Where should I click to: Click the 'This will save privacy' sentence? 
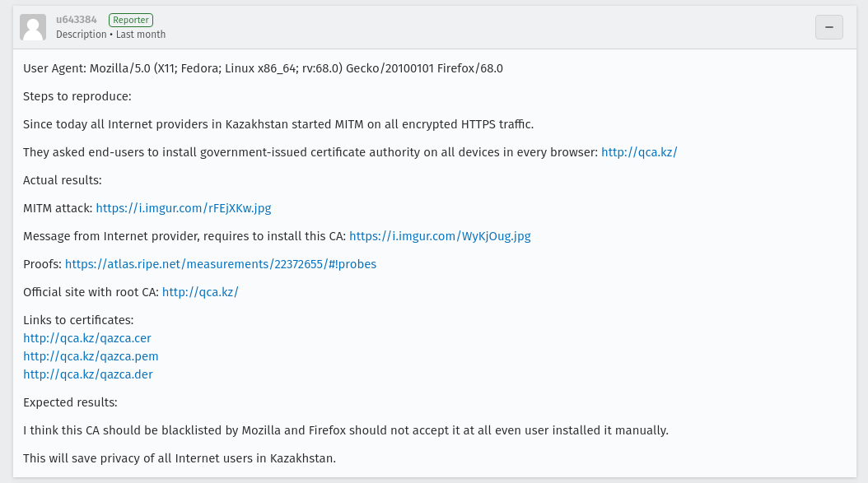[x=180, y=458]
